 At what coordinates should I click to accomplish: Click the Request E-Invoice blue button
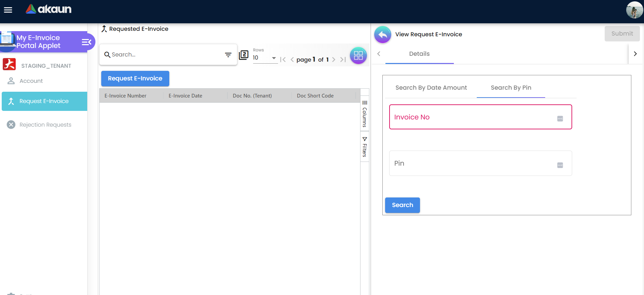coord(135,78)
